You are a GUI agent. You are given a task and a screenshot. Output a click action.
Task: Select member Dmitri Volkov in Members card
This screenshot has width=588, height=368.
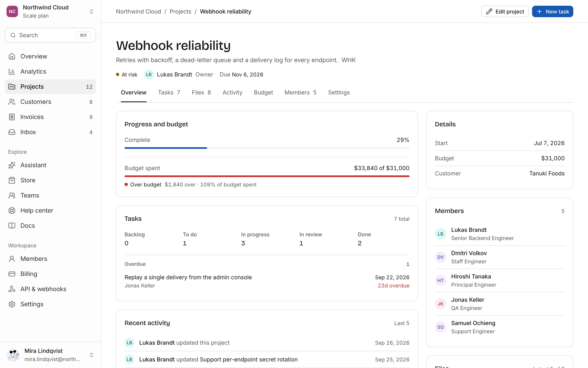tap(500, 257)
